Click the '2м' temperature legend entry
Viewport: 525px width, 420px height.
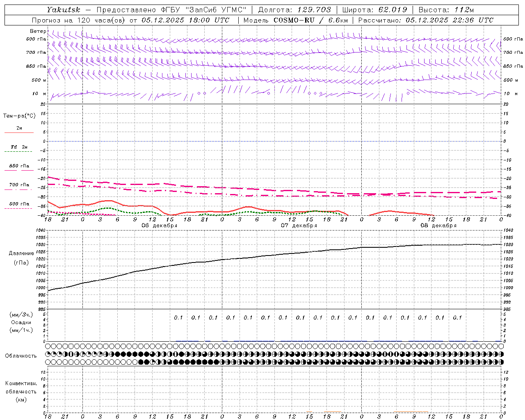(x=19, y=128)
